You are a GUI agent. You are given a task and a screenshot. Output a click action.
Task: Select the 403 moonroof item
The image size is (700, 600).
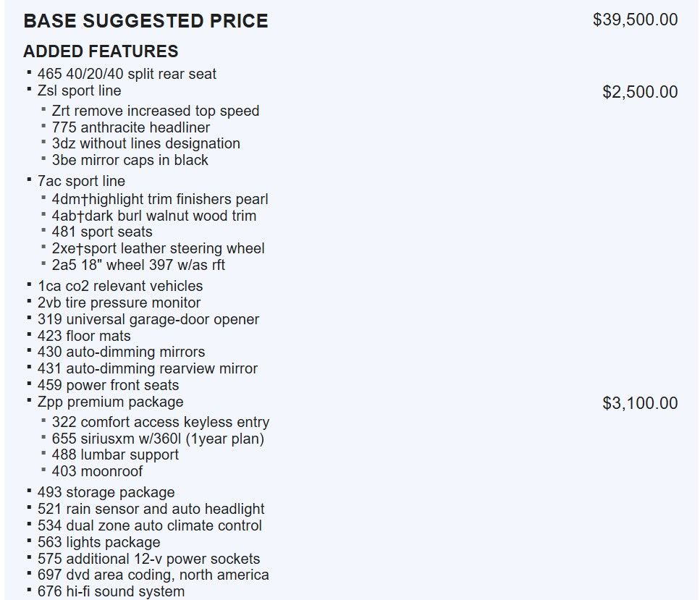coord(97,471)
